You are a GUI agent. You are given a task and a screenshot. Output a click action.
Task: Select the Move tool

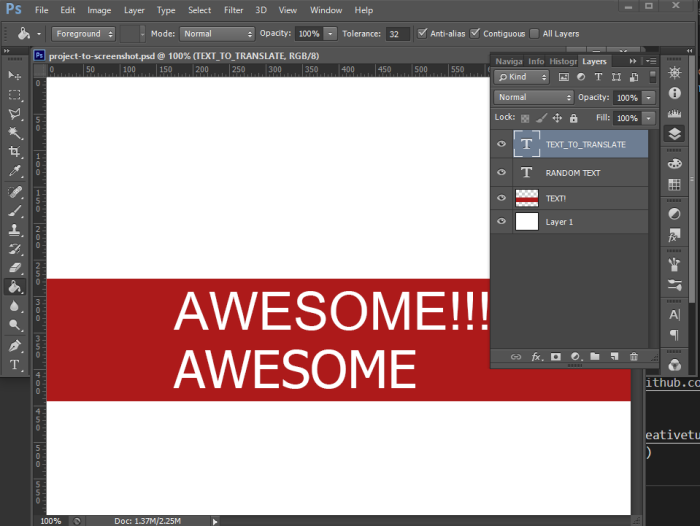point(14,75)
